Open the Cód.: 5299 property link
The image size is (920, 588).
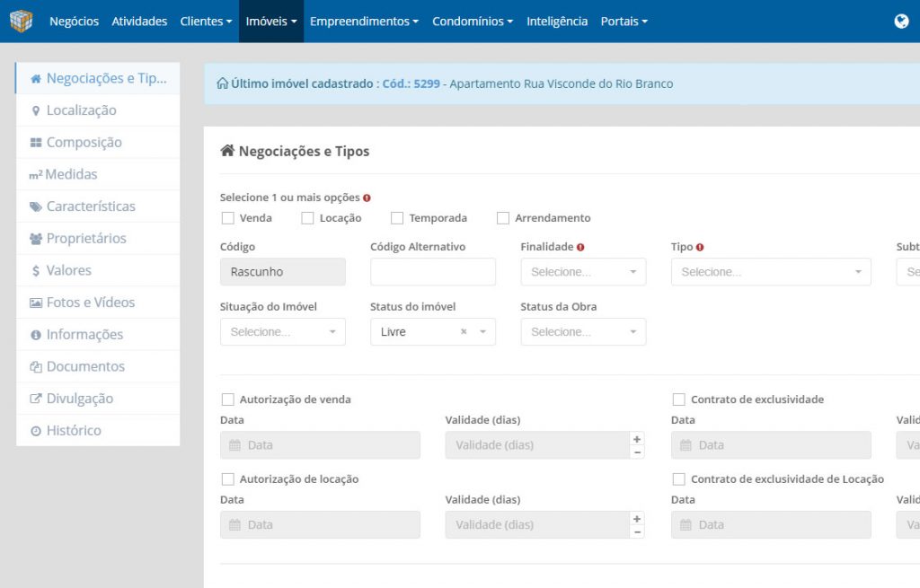click(x=411, y=83)
